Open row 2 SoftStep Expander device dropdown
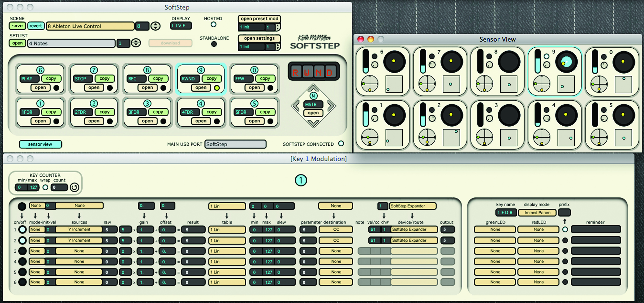Image resolution: width=644 pixels, height=303 pixels. (414, 240)
